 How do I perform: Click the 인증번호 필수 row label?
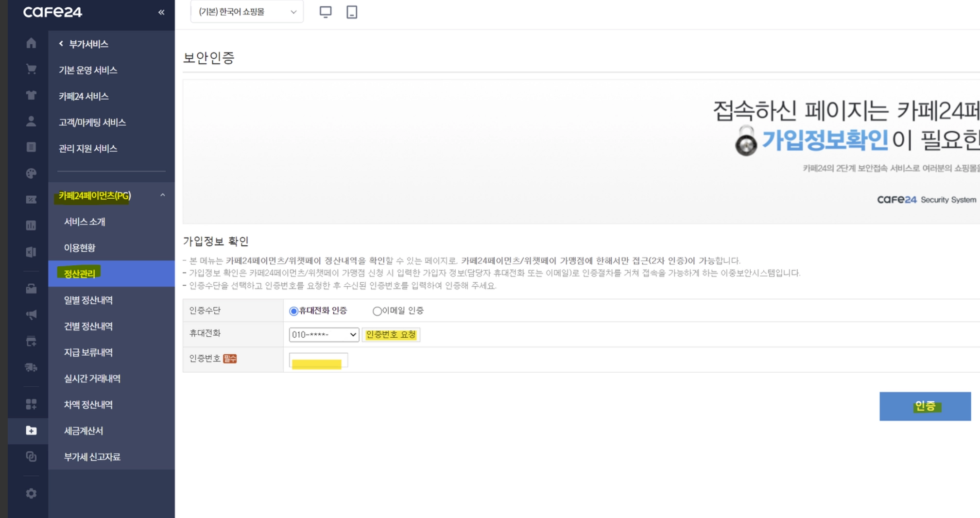(x=213, y=359)
